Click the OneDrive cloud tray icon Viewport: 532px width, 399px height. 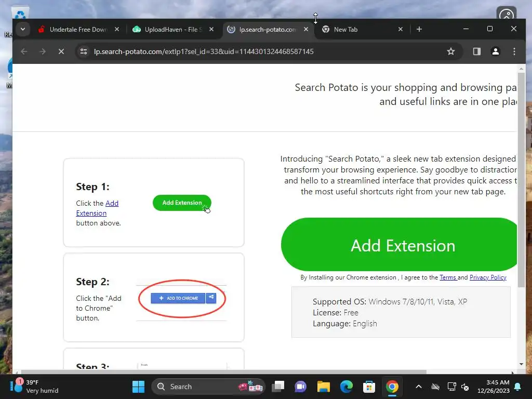[x=435, y=387]
